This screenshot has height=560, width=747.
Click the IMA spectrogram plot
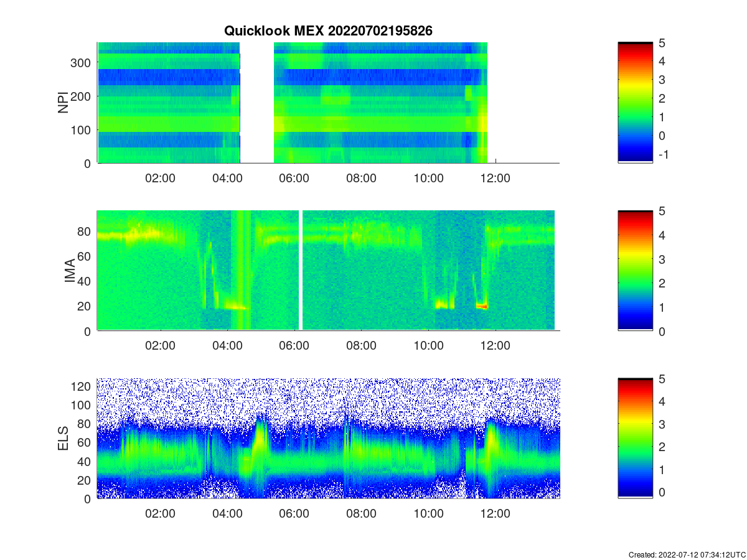click(x=328, y=271)
